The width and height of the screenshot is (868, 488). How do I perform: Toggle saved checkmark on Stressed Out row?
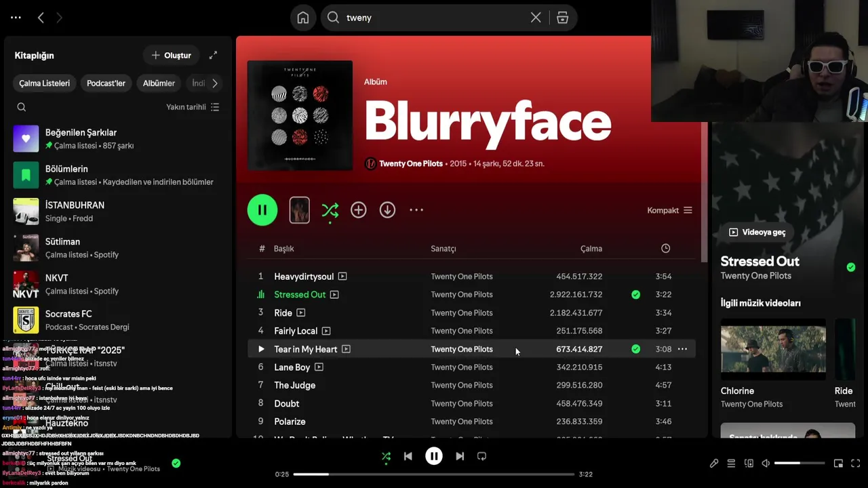point(635,295)
